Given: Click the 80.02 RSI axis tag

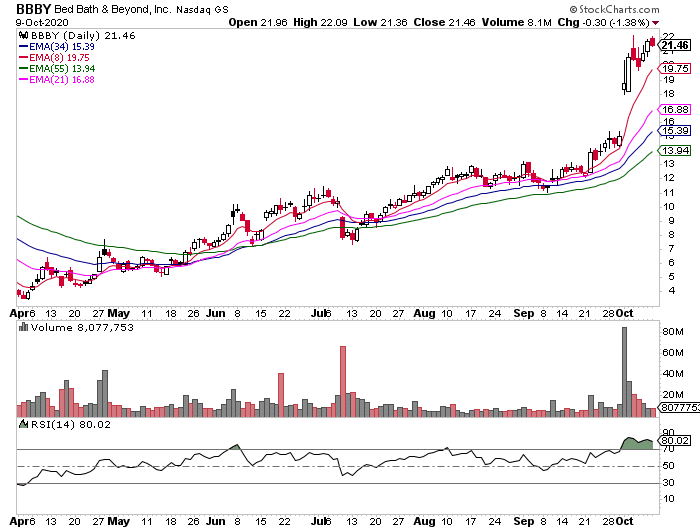Looking at the screenshot, I should pos(675,440).
